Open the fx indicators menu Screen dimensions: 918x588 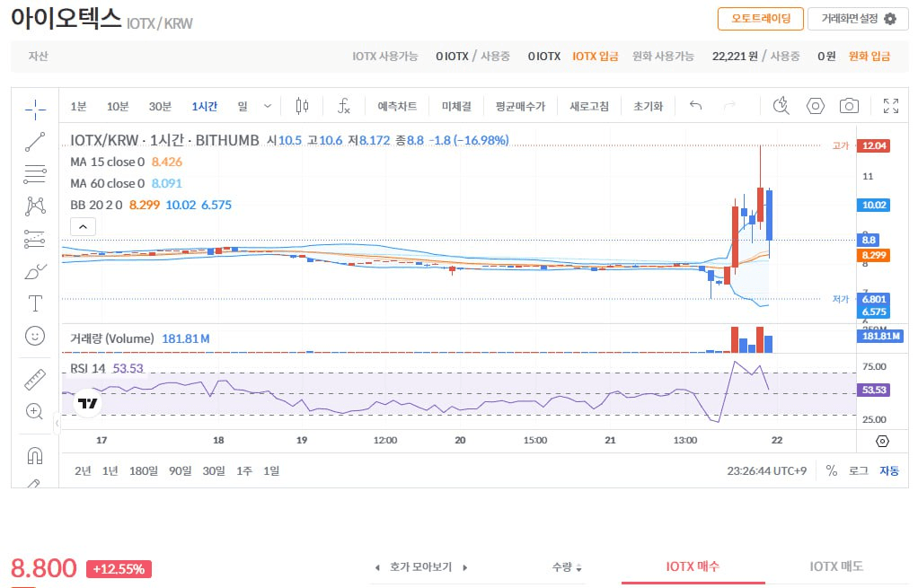tap(344, 106)
